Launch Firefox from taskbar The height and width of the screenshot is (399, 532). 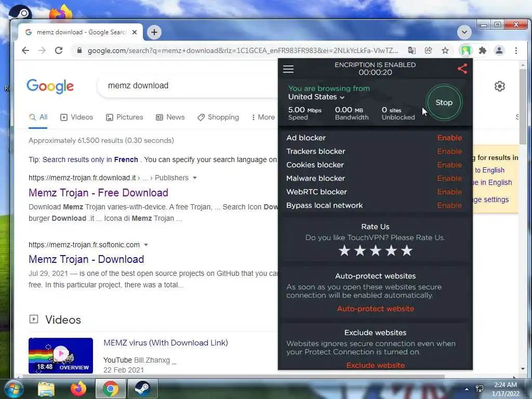click(x=78, y=389)
